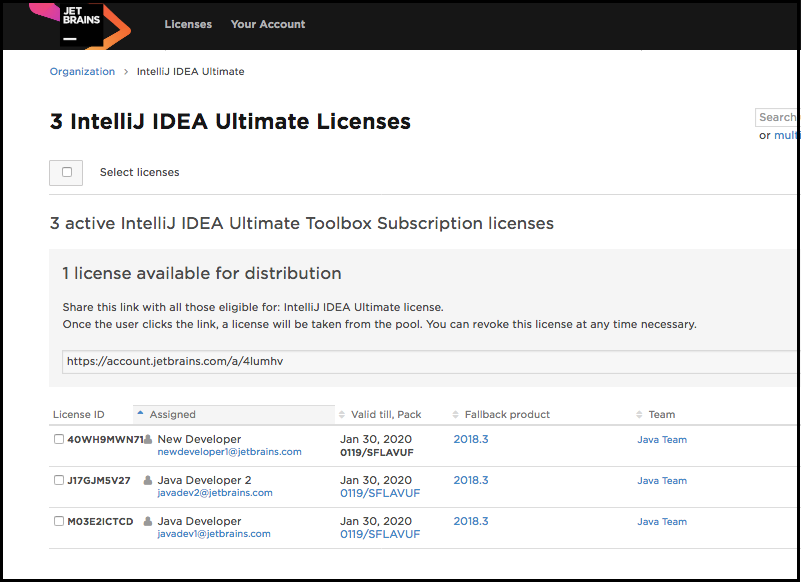Click user icon beside Java Developer
The height and width of the screenshot is (583, 801).
pyautogui.click(x=149, y=521)
